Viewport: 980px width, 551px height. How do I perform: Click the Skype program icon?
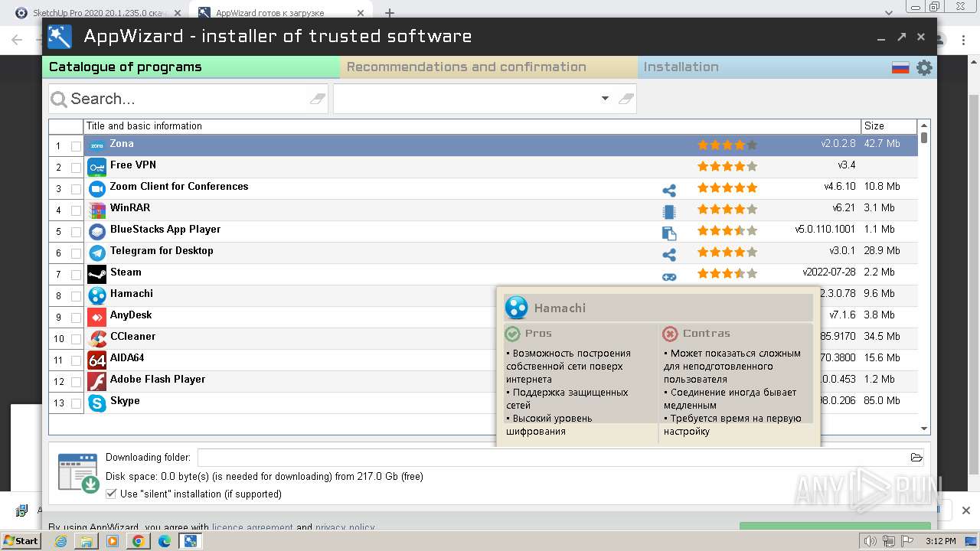(x=96, y=403)
